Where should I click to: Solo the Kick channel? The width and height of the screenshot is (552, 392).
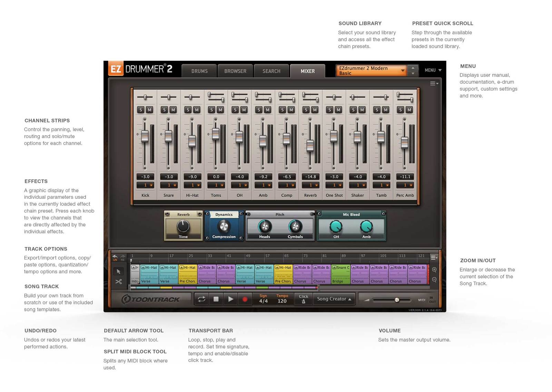[140, 110]
